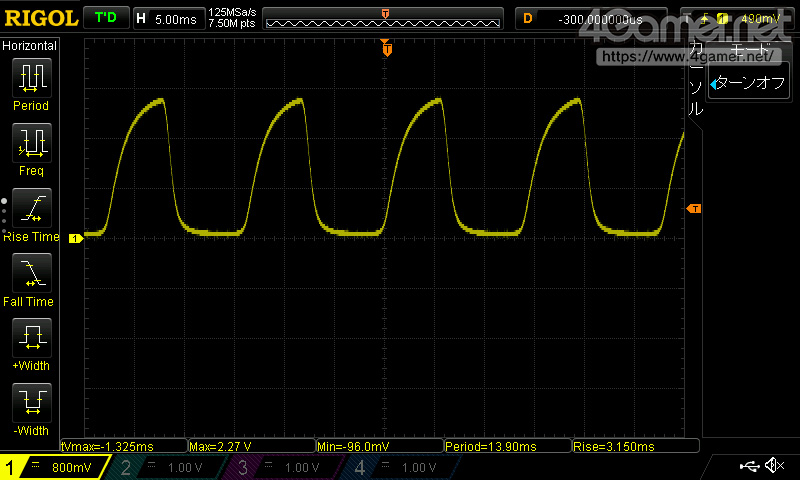
Task: Select the 5.00ms horizontal timebase field
Action: (168, 18)
